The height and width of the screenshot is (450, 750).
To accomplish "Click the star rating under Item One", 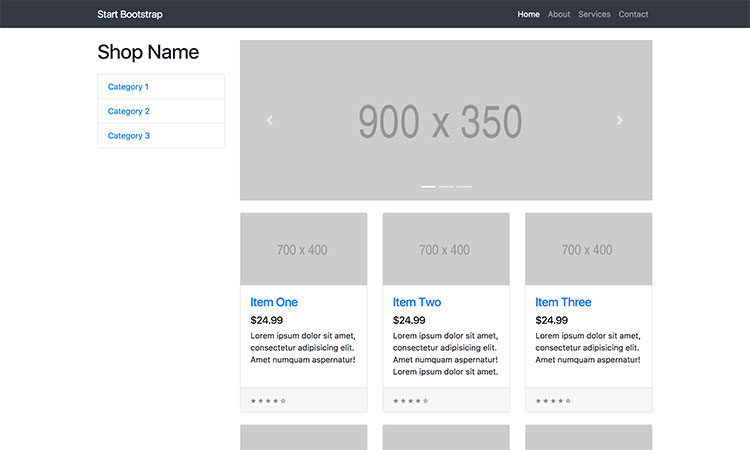I will point(268,401).
